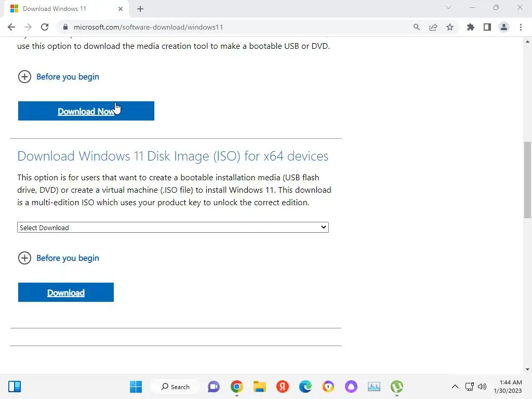
Task: Click the page vertical scrollbar thumb
Action: tap(527, 180)
